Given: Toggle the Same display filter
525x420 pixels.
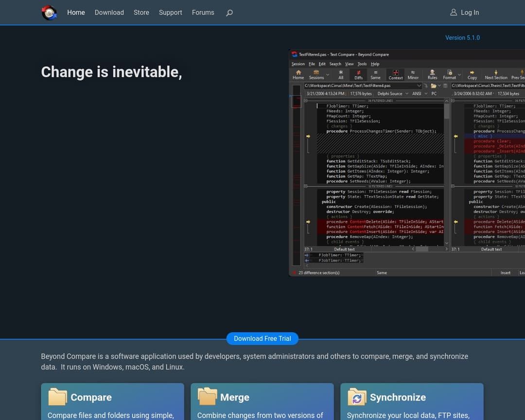Looking at the screenshot, I should pyautogui.click(x=375, y=75).
